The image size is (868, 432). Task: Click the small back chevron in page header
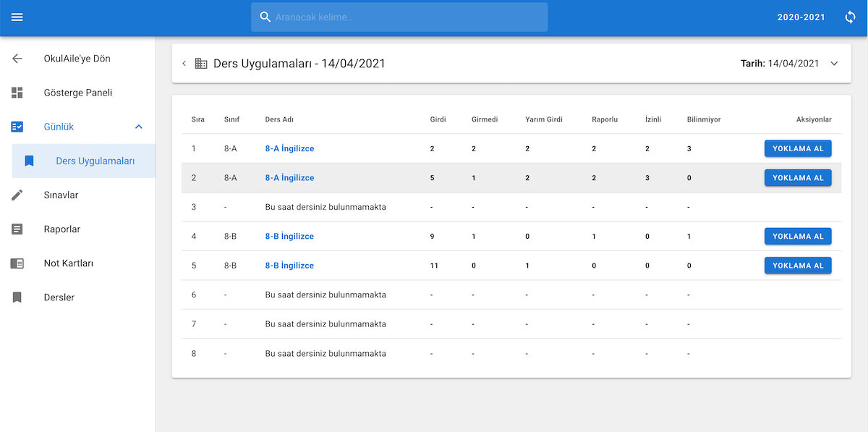(x=184, y=64)
